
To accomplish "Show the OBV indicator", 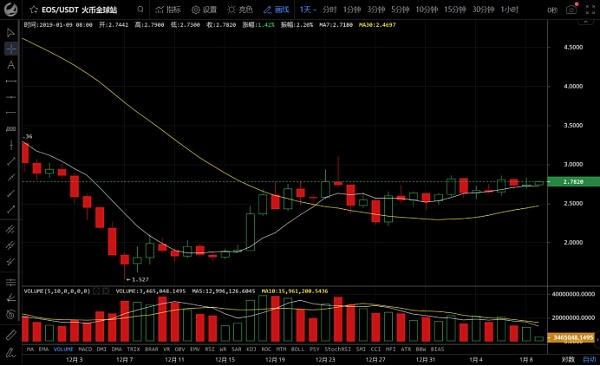I will point(180,349).
